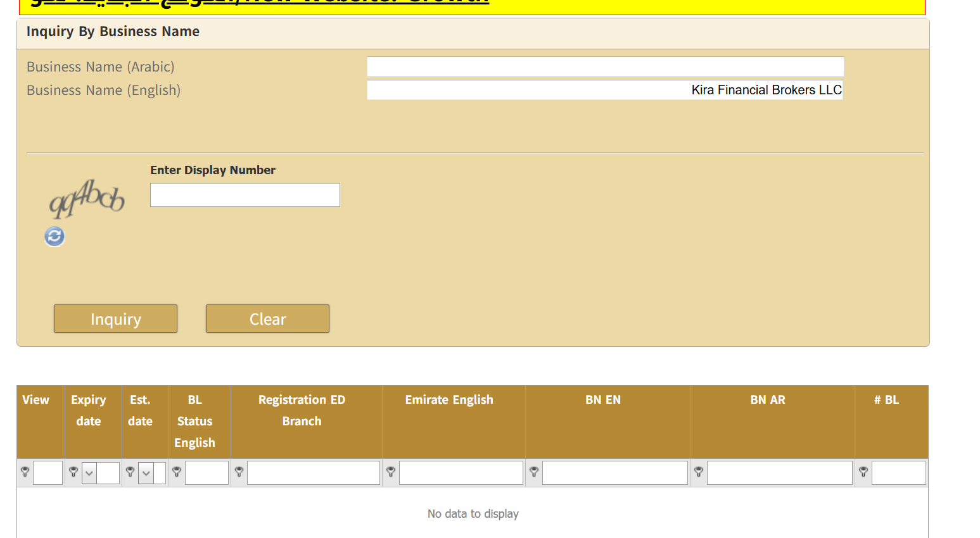Submit with the Inquiry button
The width and height of the screenshot is (980, 538).
pyautogui.click(x=115, y=318)
